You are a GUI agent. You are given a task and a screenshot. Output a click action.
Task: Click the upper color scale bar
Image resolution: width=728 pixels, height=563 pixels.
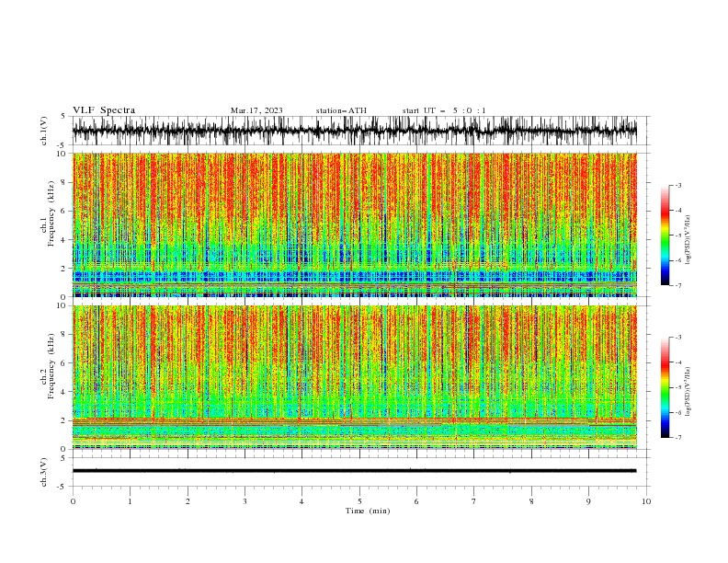[x=665, y=235]
